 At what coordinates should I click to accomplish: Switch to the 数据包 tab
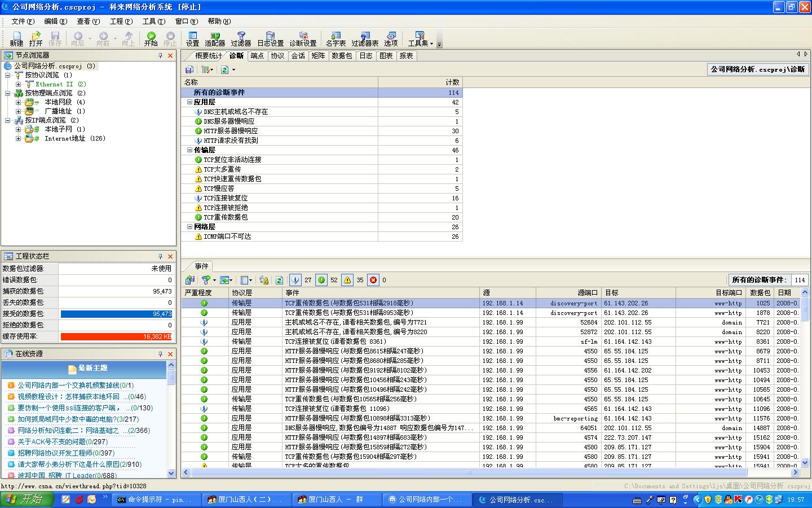[x=341, y=56]
